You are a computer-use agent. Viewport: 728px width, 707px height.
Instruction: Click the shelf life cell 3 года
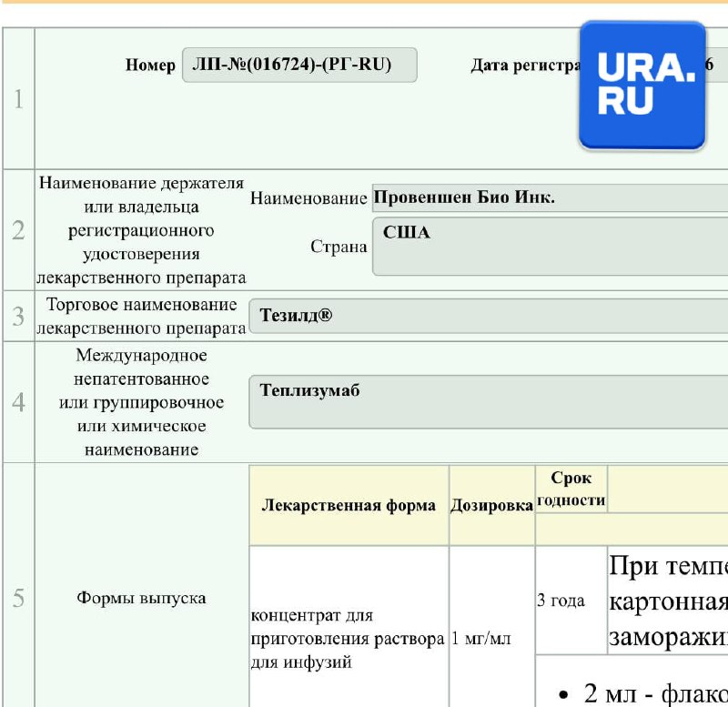pyautogui.click(x=571, y=601)
